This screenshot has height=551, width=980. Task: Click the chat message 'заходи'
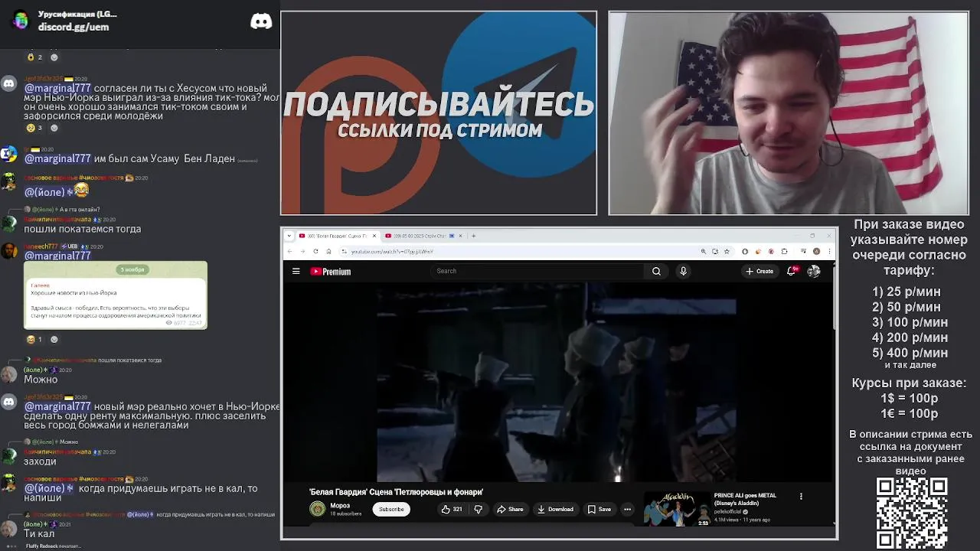click(40, 461)
